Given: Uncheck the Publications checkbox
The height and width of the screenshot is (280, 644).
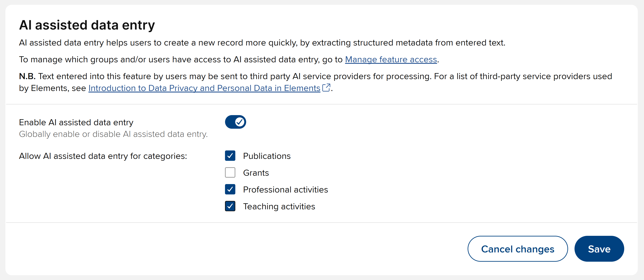Looking at the screenshot, I should coord(230,156).
